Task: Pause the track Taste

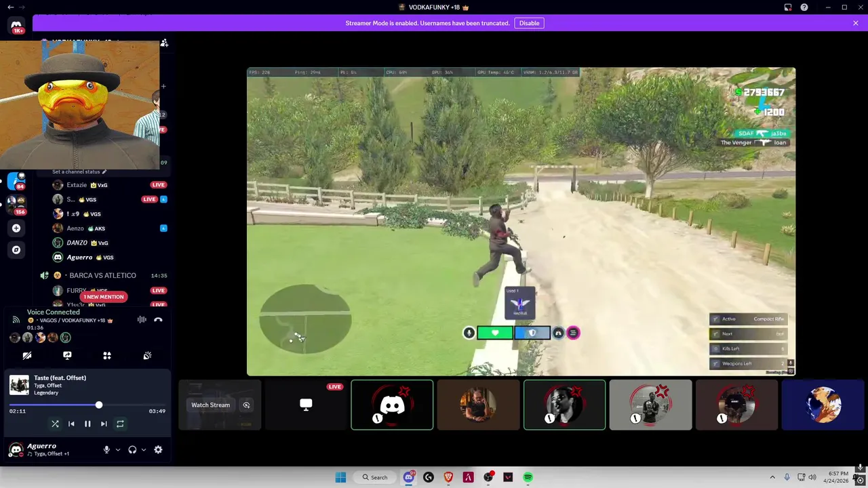Action: coord(87,424)
